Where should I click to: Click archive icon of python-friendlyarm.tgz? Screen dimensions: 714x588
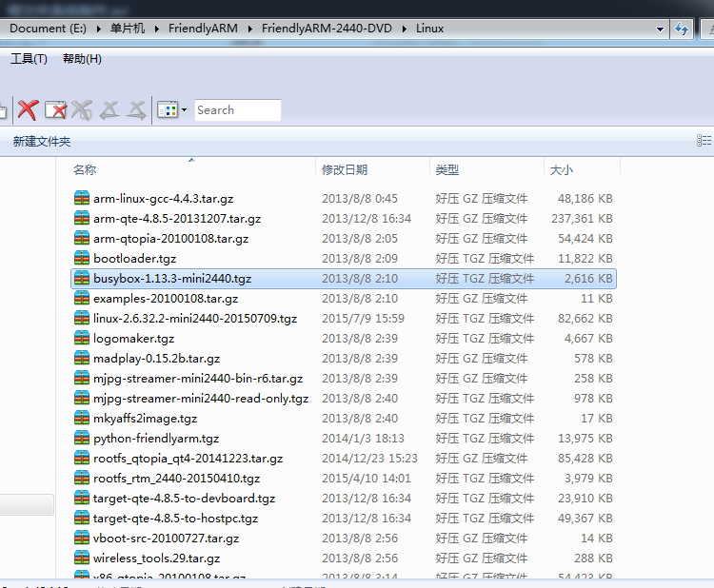82,438
